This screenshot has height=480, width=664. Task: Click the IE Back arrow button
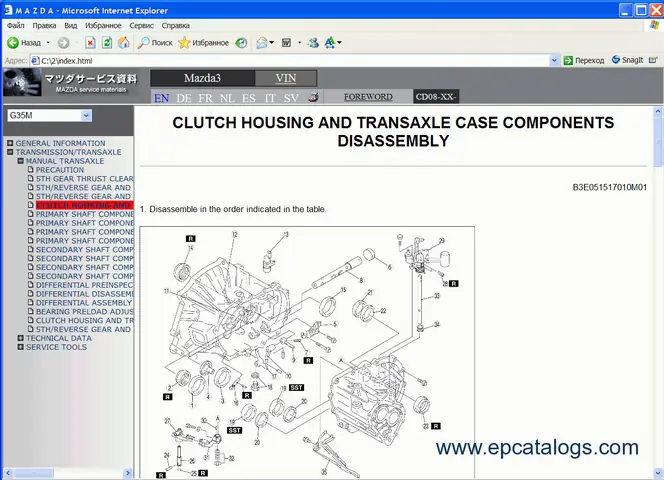pyautogui.click(x=14, y=43)
